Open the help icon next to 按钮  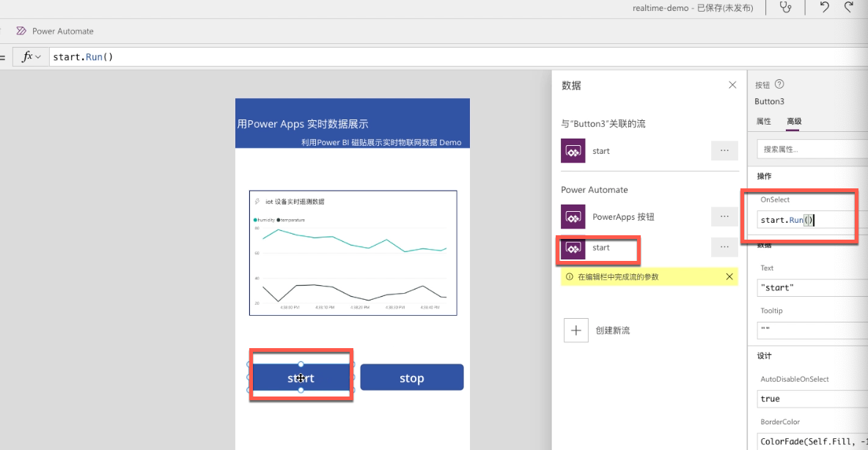point(779,84)
